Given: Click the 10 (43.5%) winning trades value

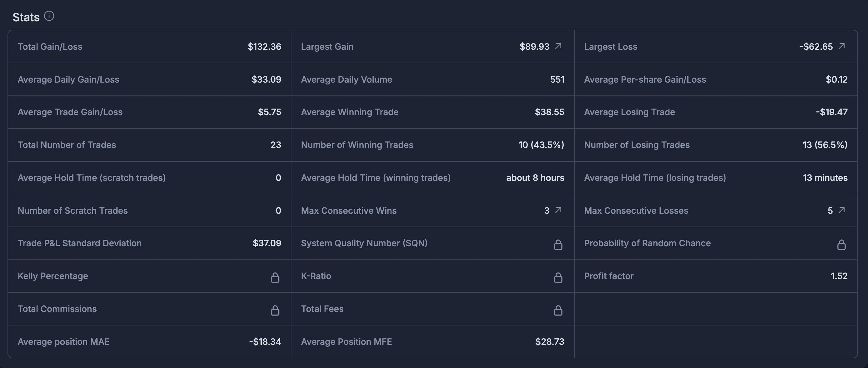Looking at the screenshot, I should 541,145.
